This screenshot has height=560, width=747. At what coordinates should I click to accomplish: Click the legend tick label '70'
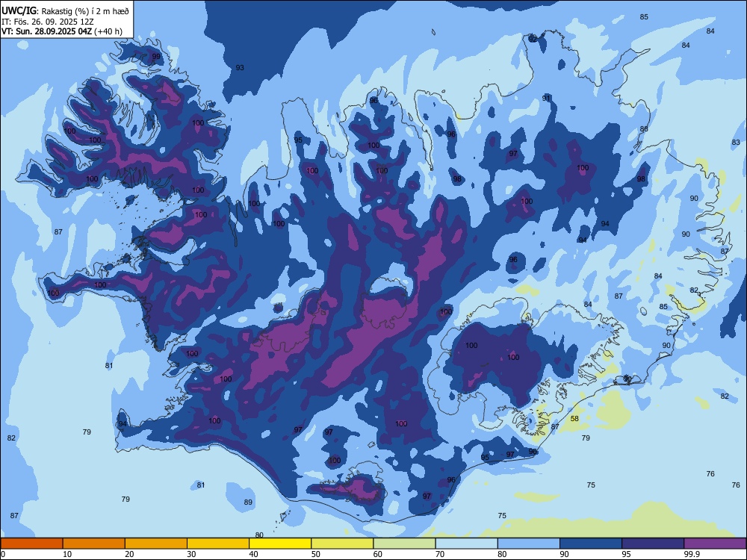point(440,554)
